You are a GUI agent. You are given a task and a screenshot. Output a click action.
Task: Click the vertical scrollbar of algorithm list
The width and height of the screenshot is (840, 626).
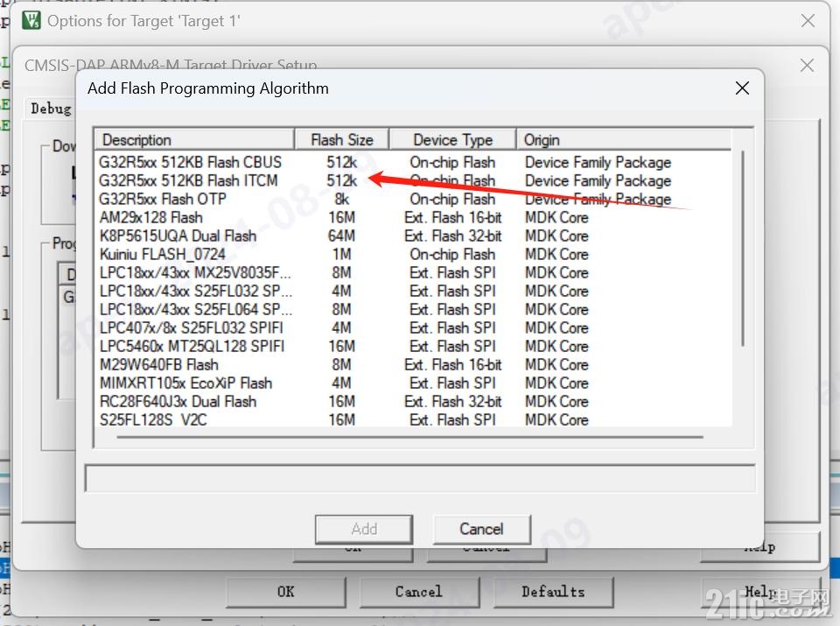(x=743, y=250)
